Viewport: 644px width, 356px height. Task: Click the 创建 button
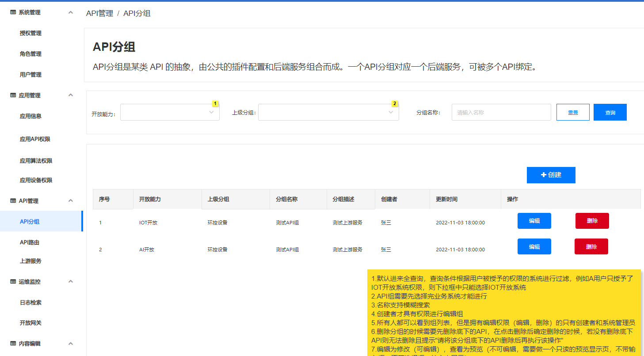[551, 175]
